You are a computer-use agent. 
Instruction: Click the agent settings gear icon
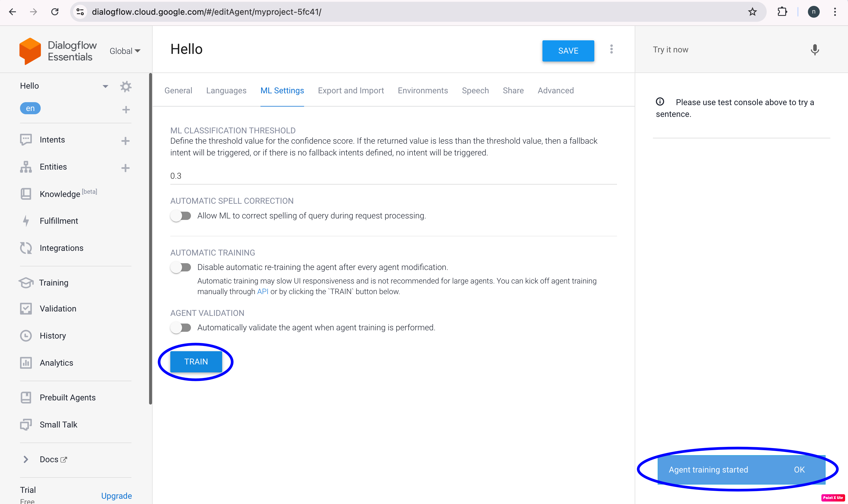126,86
